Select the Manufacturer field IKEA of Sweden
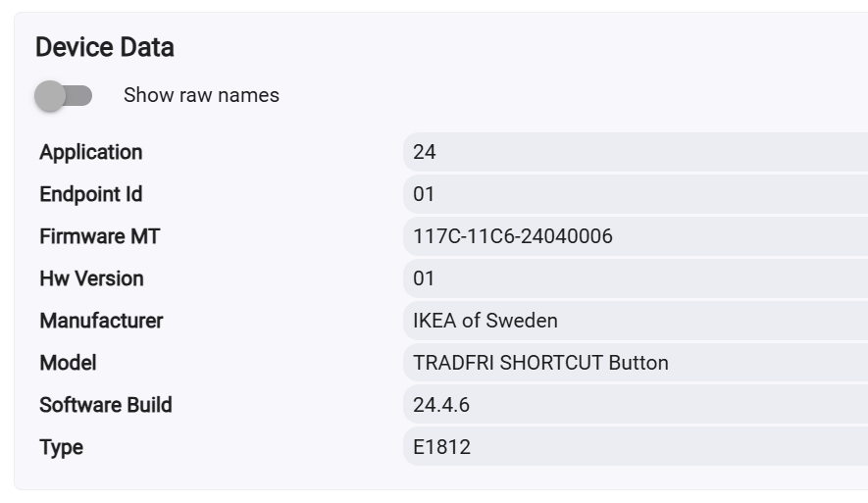This screenshot has height=503, width=868. click(636, 321)
